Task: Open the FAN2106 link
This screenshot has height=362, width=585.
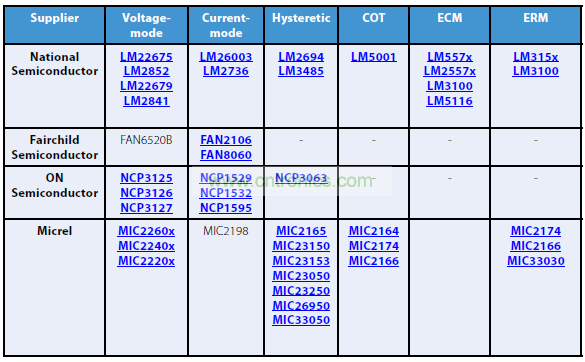Action: coord(226,140)
